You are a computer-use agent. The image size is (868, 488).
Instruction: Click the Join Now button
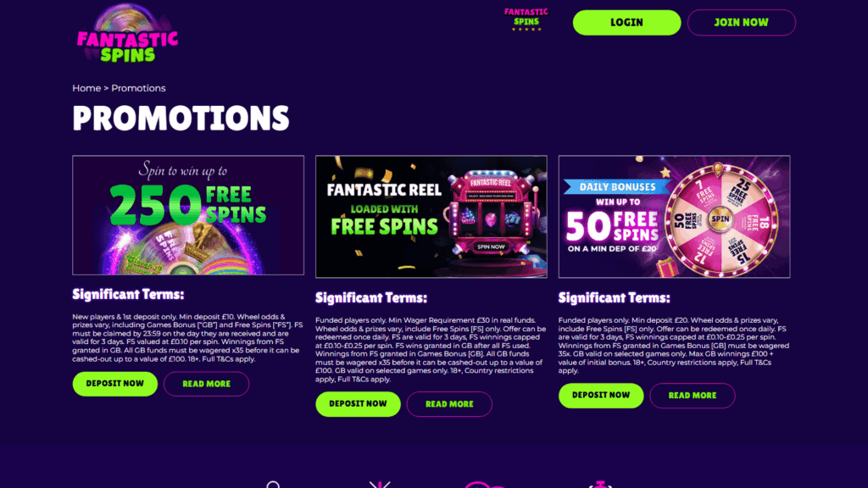click(x=741, y=23)
